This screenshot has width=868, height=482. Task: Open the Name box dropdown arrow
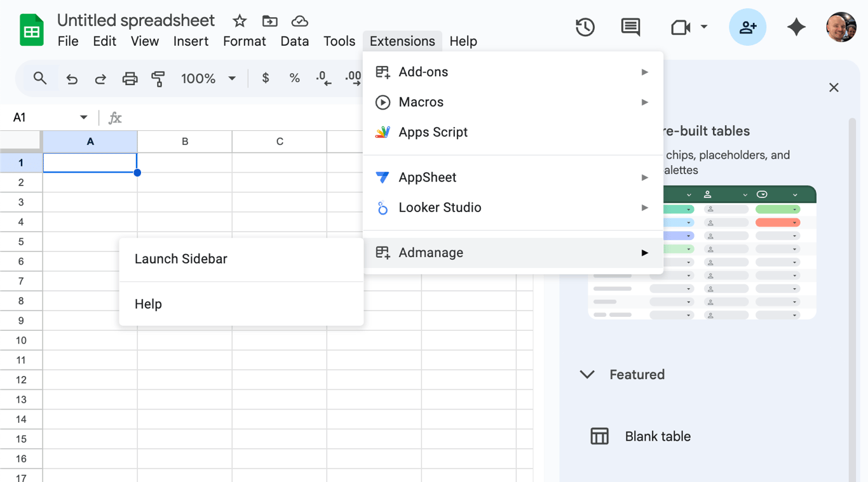click(83, 117)
